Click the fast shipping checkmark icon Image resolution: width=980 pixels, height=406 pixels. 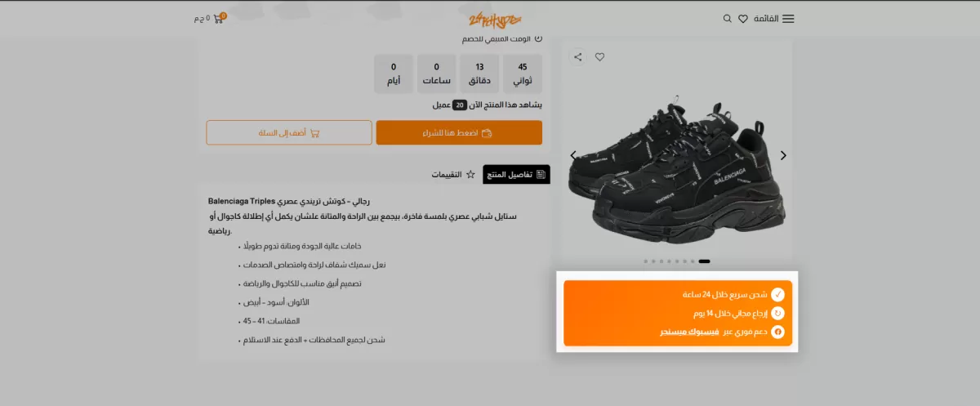[x=778, y=294]
